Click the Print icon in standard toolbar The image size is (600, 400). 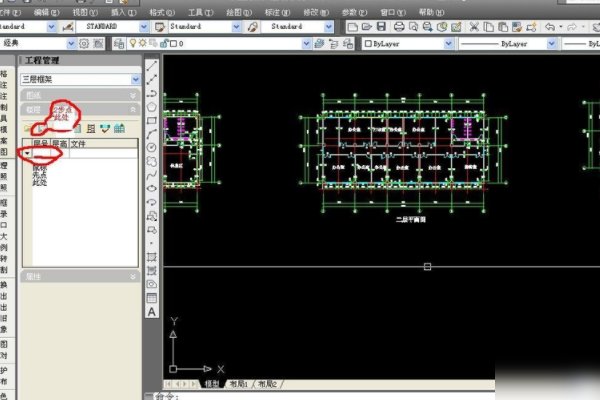point(399,24)
